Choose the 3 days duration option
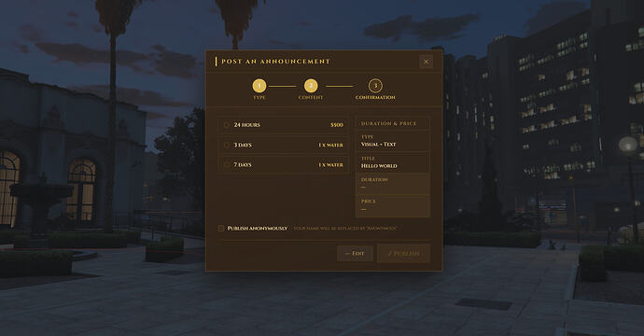Screen dimensions: 644x336 (x=284, y=145)
